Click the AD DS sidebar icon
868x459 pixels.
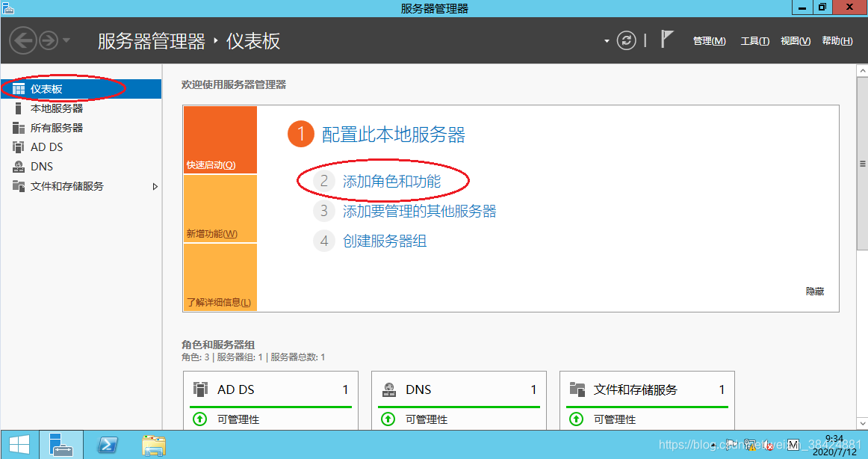pyautogui.click(x=18, y=147)
